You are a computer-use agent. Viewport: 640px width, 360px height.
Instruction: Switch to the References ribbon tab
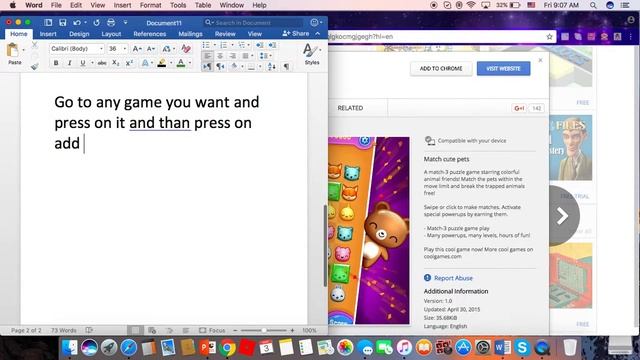(149, 34)
